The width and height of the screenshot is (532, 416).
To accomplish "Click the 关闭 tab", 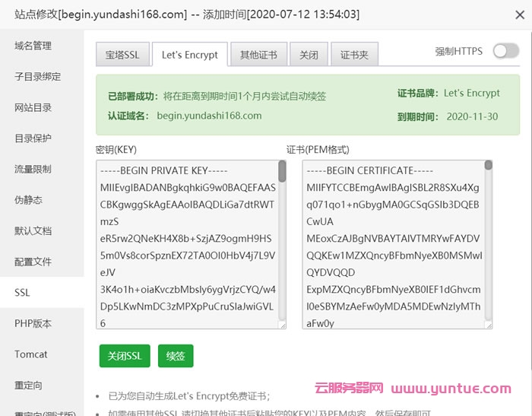I will (309, 55).
